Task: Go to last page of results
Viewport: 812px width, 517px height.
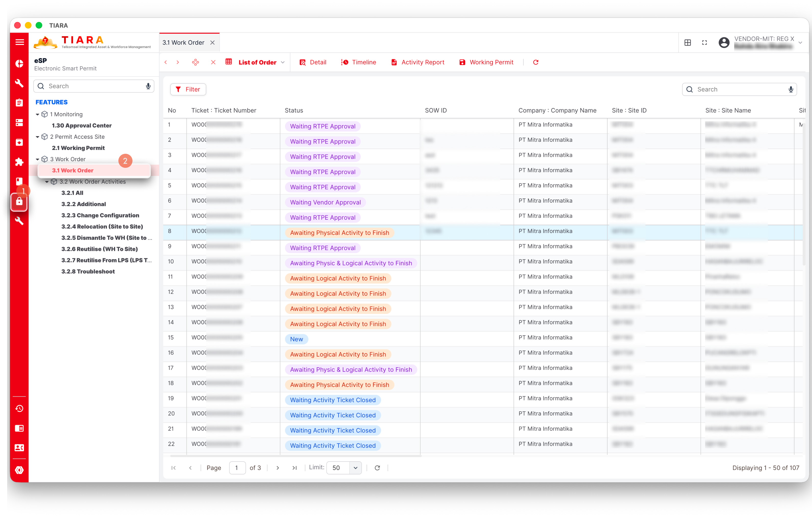Action: pyautogui.click(x=294, y=468)
